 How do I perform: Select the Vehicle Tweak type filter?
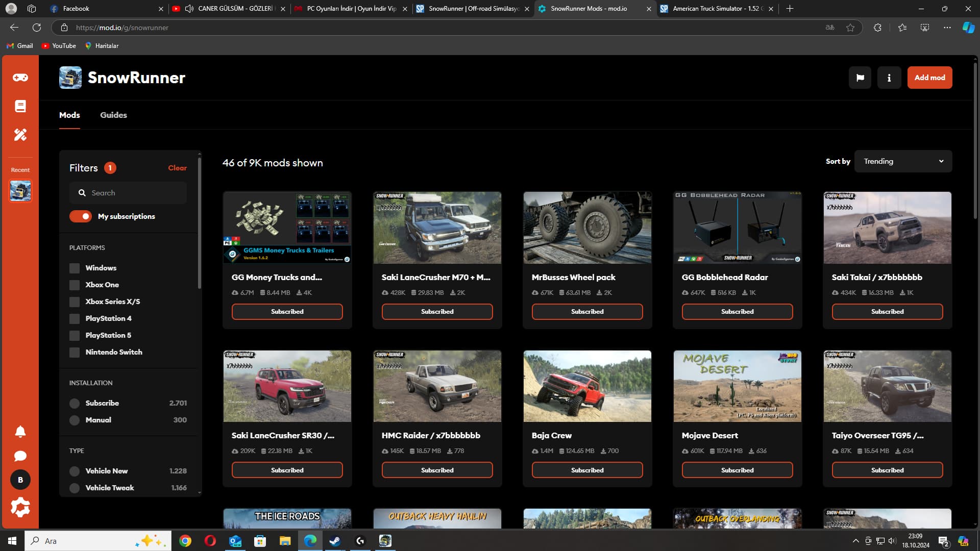(75, 488)
